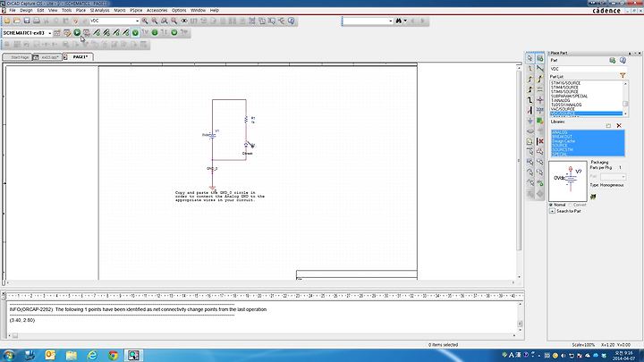Open Internet Explorer from the taskbar
The width and height of the screenshot is (644, 362).
coord(92,355)
